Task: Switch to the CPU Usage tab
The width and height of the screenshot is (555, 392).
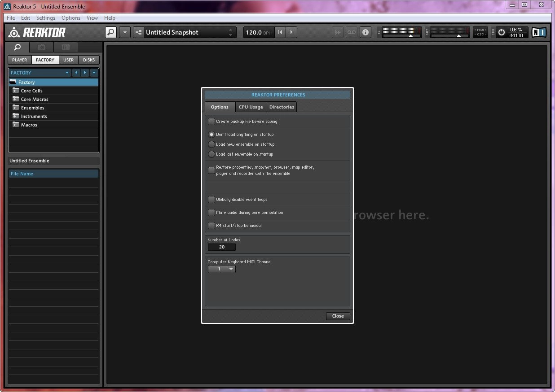Action: [251, 107]
